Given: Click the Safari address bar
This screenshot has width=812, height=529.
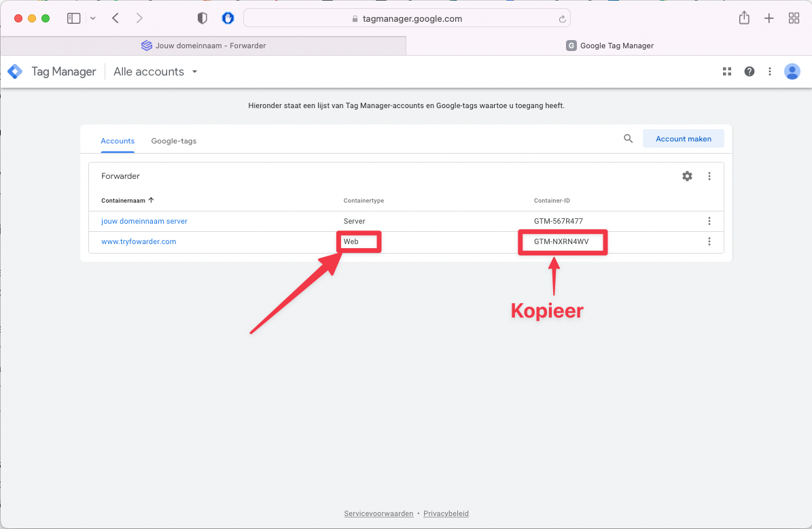Looking at the screenshot, I should pos(406,18).
